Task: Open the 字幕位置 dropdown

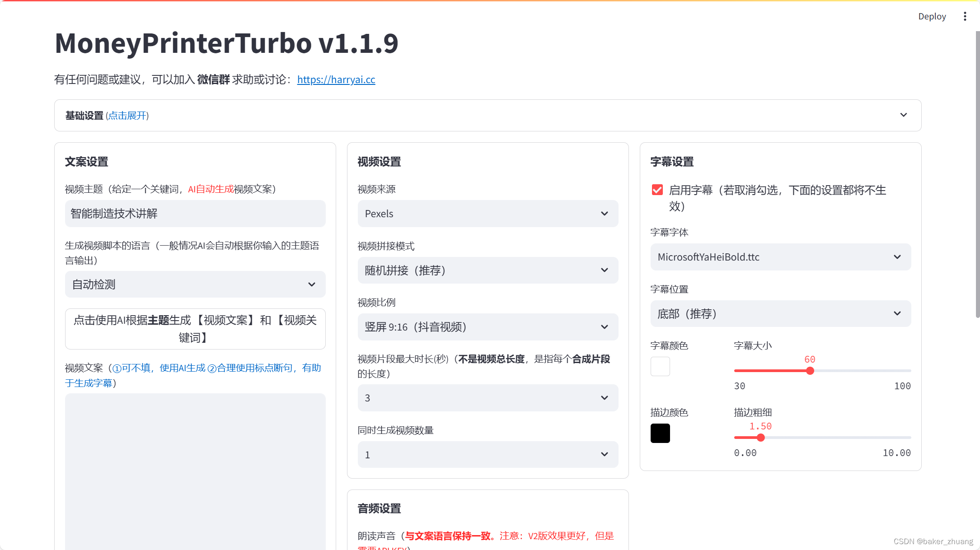Action: [x=780, y=314]
